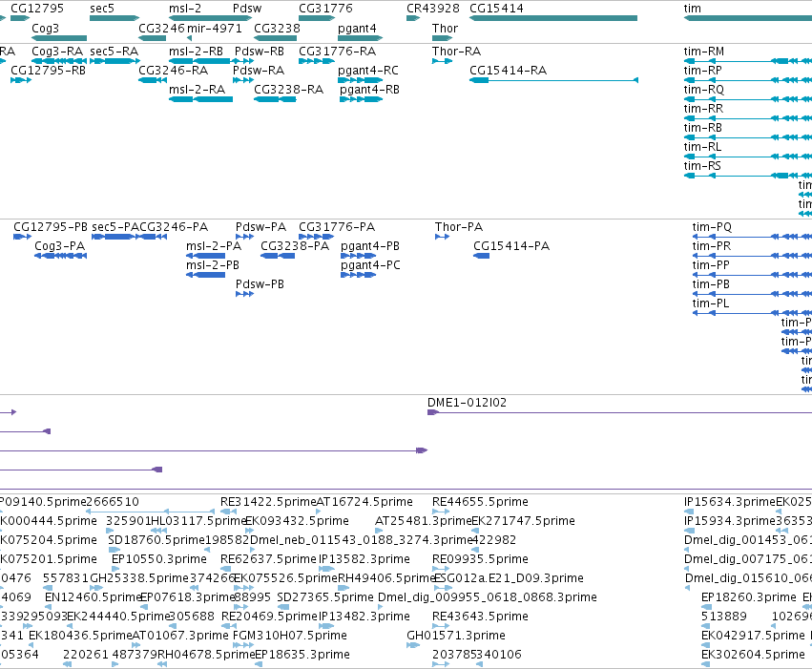812x669 pixels.
Task: Click the tim-RR transcript label
Action: (x=703, y=109)
